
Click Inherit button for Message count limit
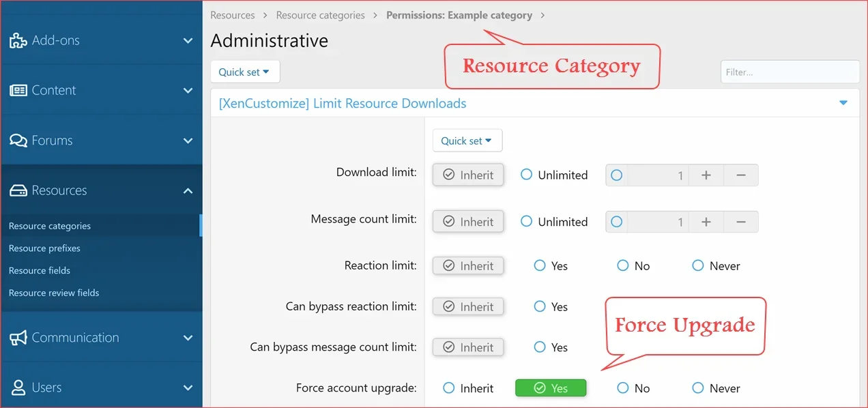tap(468, 222)
